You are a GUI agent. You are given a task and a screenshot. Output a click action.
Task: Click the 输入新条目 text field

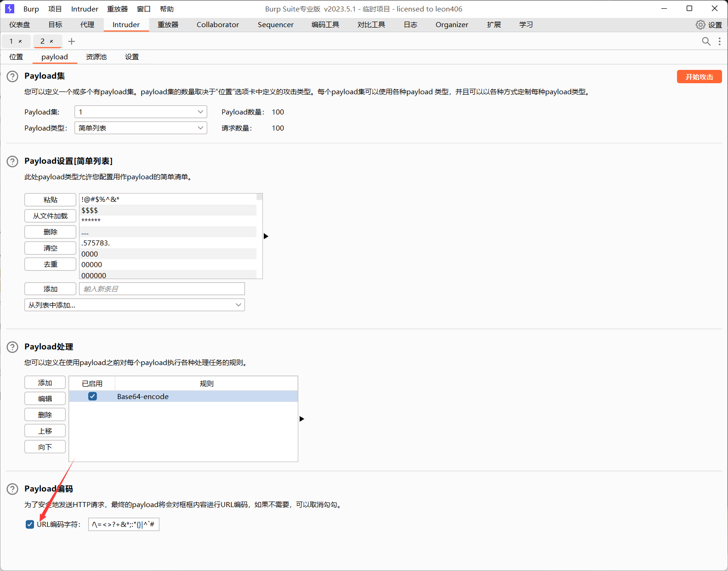point(162,289)
